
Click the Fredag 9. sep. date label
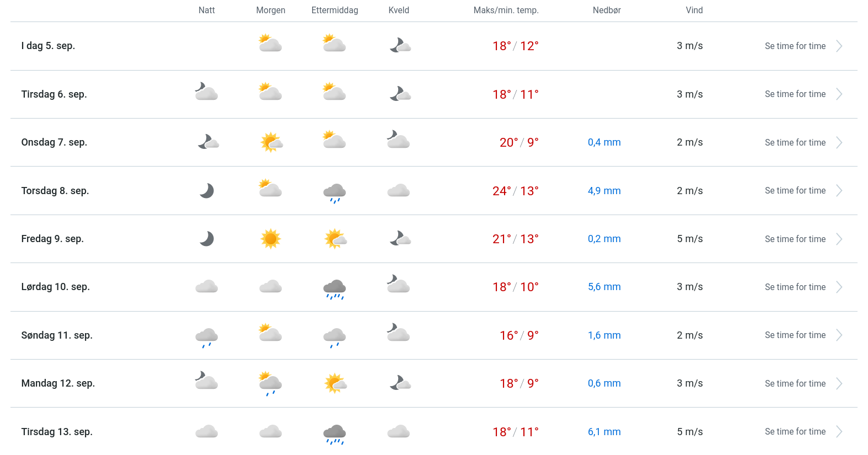click(52, 239)
